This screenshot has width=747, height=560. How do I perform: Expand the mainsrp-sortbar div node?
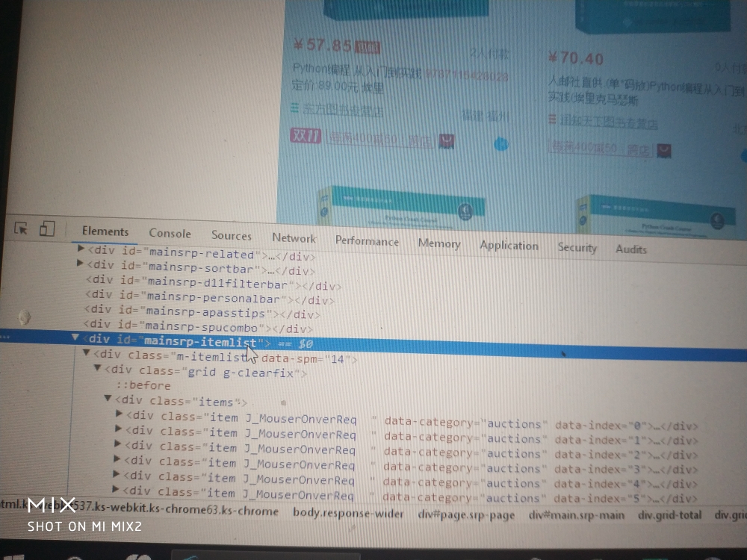click(x=80, y=264)
